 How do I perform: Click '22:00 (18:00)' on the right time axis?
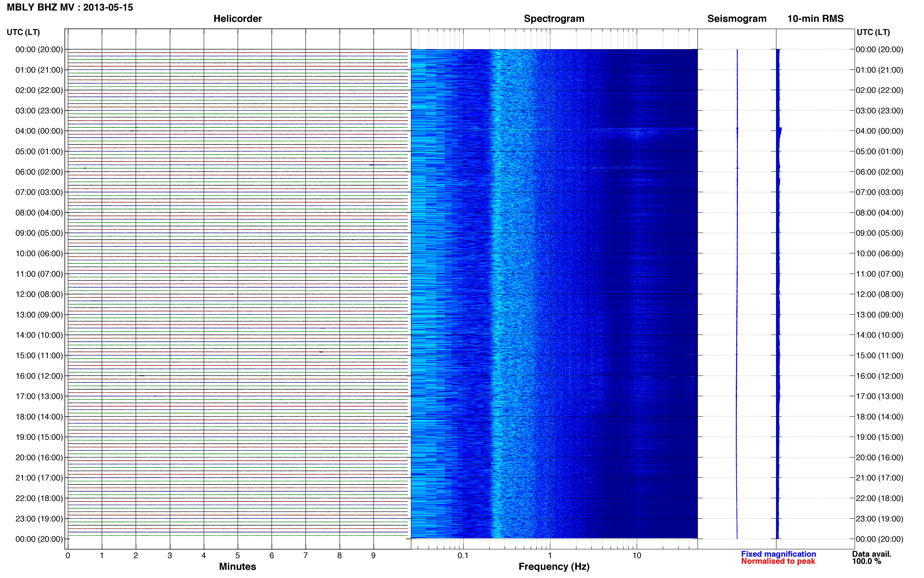point(879,498)
